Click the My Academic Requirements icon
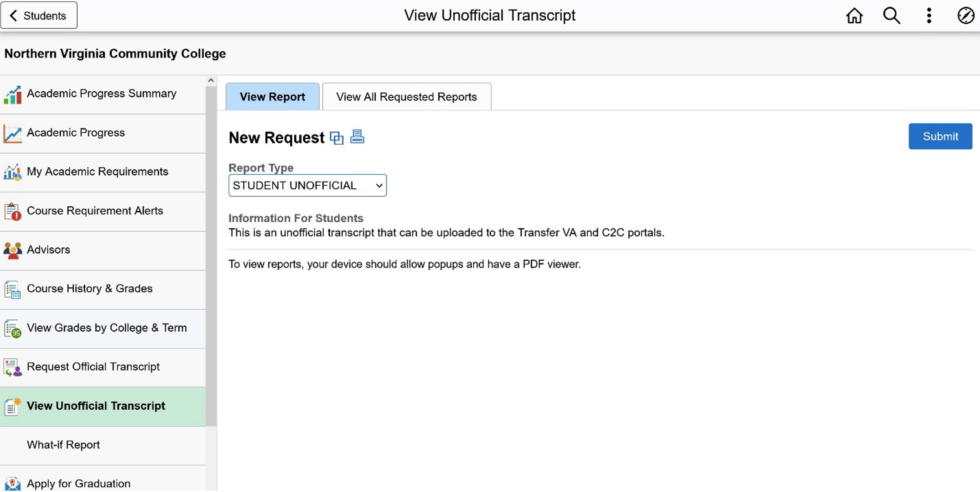 point(13,172)
